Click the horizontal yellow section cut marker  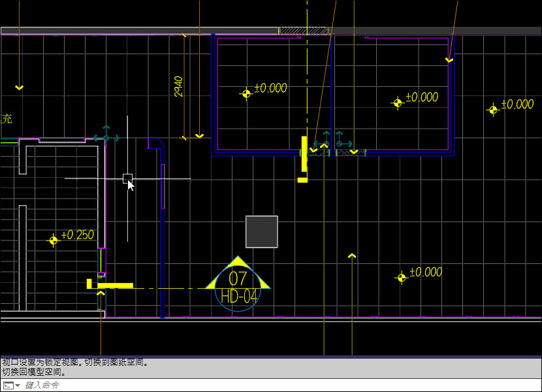tap(115, 286)
